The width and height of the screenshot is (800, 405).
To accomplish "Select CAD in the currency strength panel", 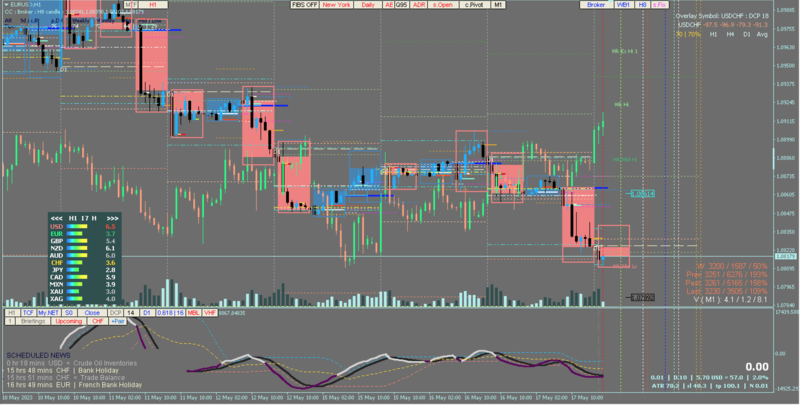I will coord(56,277).
